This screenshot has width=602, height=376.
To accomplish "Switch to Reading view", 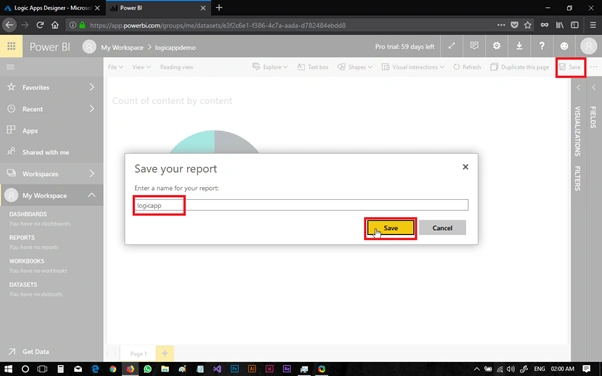I will (177, 67).
